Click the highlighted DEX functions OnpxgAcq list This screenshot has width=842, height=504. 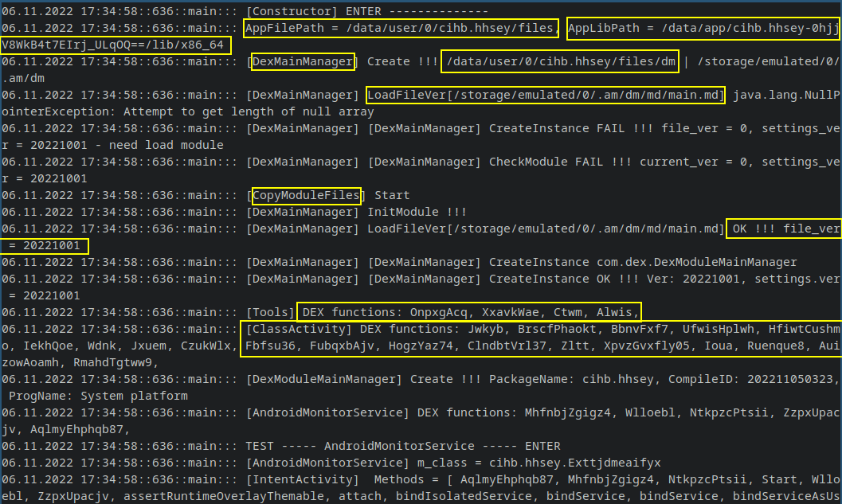pyautogui.click(x=468, y=312)
